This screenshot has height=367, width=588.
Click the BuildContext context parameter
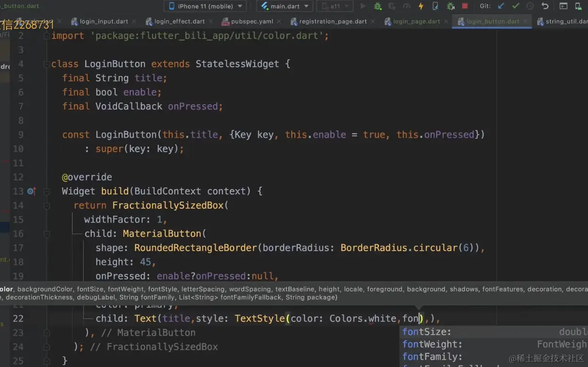(192, 191)
